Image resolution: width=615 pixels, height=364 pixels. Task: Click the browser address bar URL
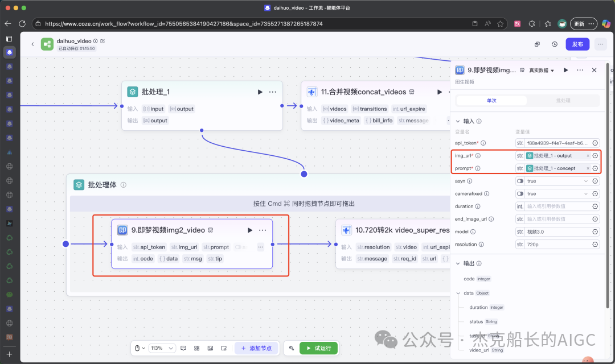click(x=183, y=24)
